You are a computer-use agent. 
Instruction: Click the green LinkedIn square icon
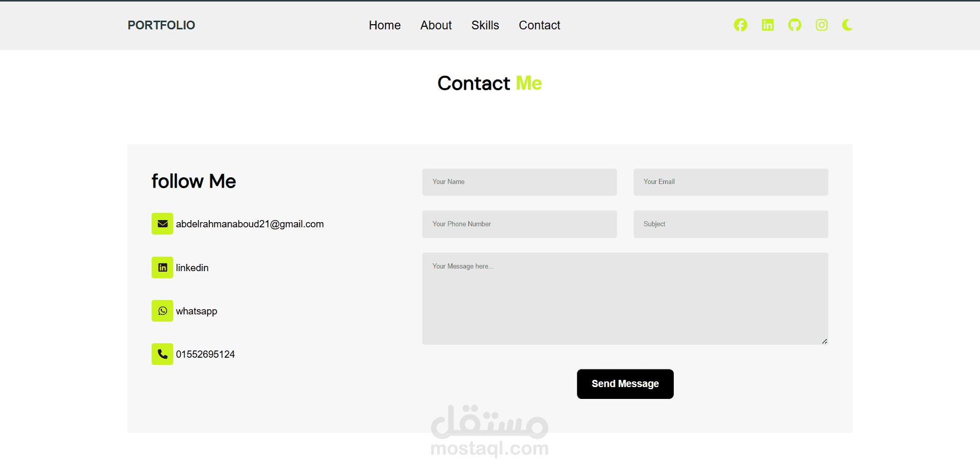pos(162,268)
